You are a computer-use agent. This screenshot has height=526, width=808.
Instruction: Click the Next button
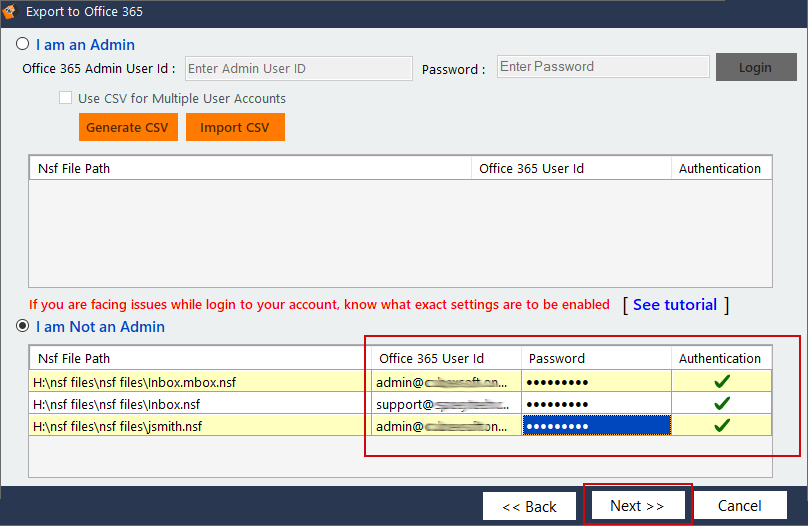click(x=638, y=505)
